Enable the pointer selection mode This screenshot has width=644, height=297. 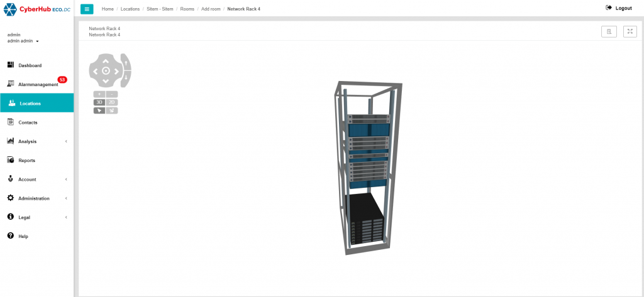coord(99,111)
